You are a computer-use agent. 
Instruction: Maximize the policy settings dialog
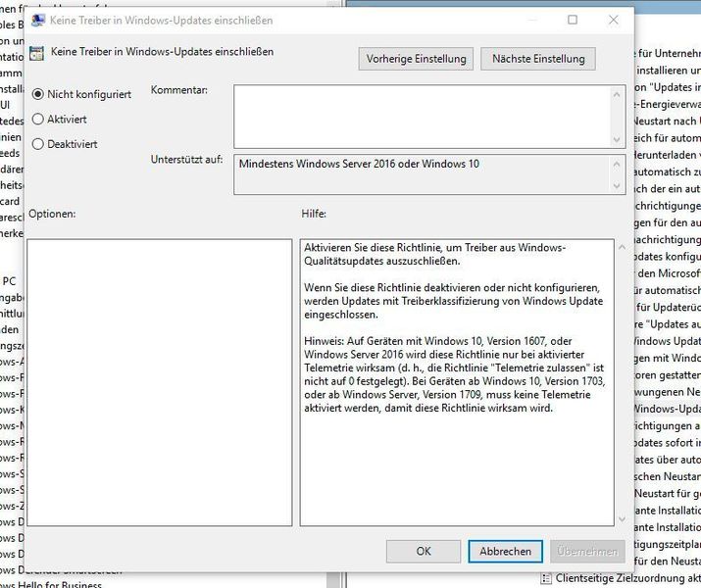point(573,20)
